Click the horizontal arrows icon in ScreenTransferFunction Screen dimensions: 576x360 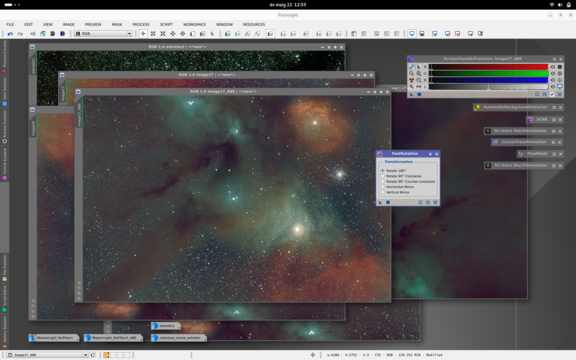(x=418, y=87)
